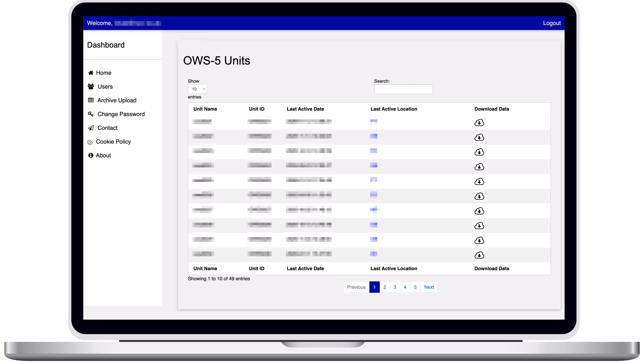Go to pagination page 5
This screenshot has width=644, height=362.
pyautogui.click(x=415, y=287)
